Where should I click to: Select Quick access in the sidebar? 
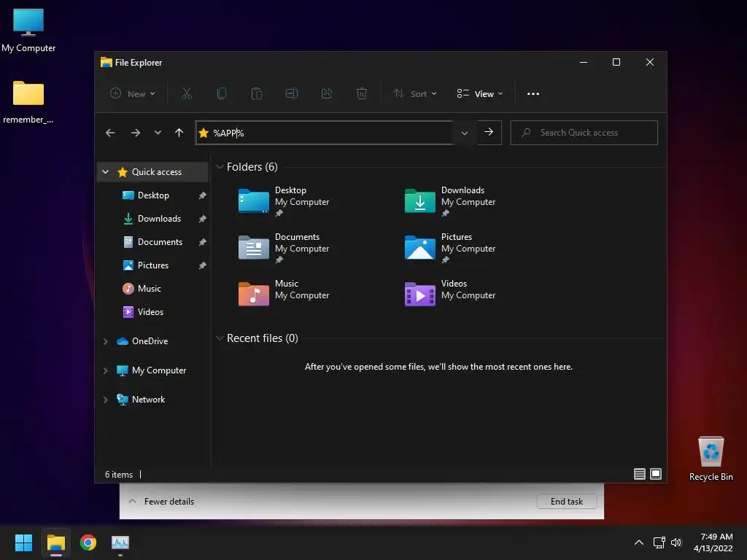152,172
